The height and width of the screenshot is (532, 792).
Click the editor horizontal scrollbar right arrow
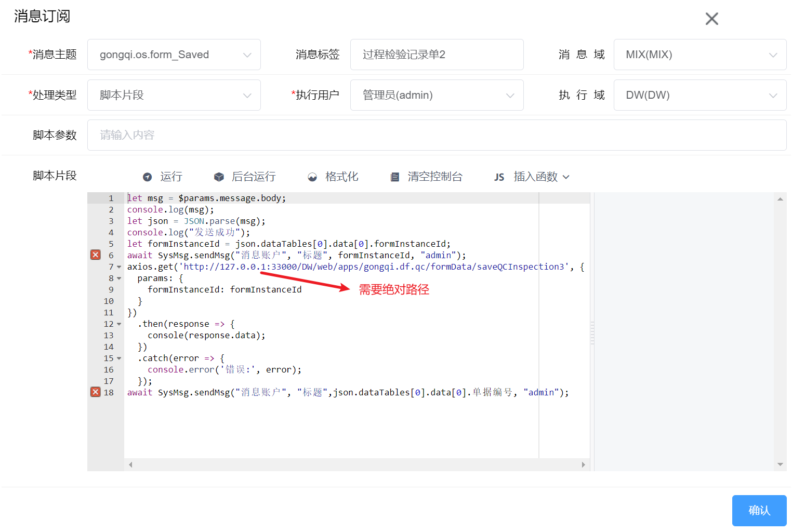(x=583, y=464)
